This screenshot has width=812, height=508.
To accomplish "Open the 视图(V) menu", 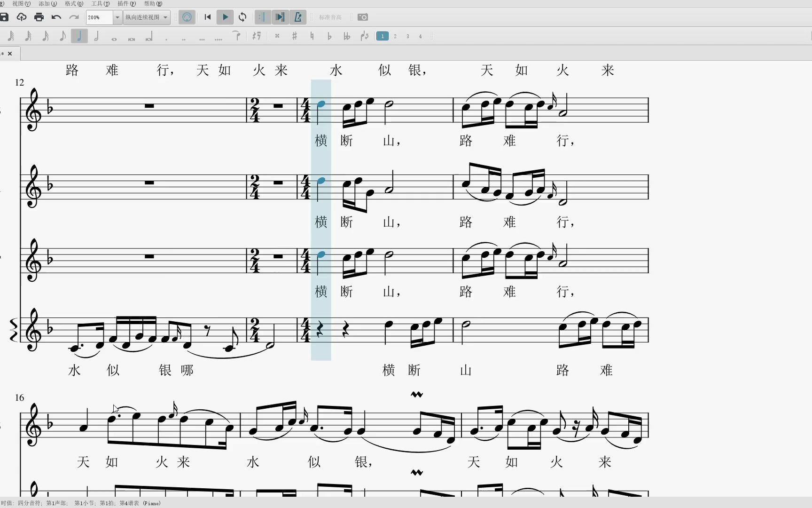I will [x=21, y=4].
